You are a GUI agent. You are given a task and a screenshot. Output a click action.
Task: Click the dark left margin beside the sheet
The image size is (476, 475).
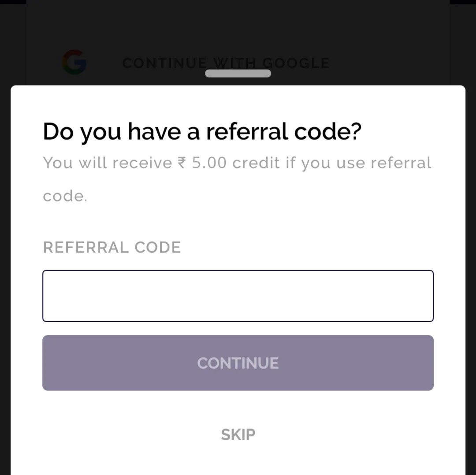click(x=5, y=273)
